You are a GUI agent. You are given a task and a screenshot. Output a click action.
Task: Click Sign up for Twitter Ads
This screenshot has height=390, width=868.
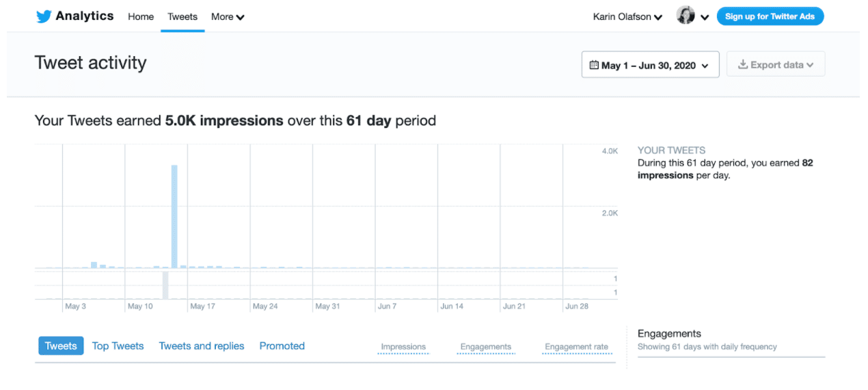(x=770, y=16)
